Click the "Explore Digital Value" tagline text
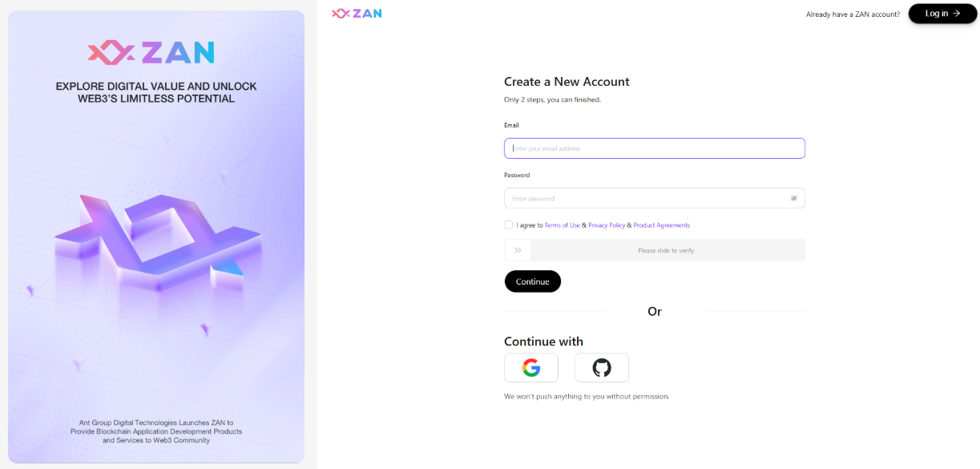 156,92
